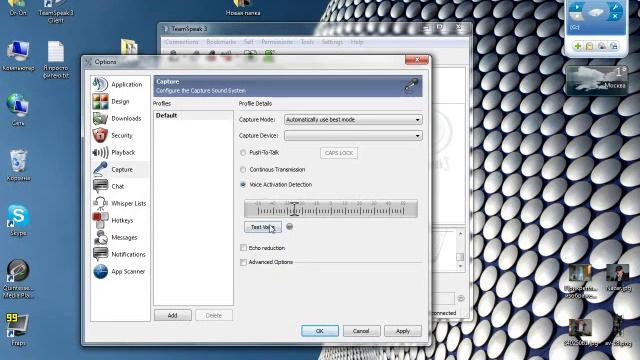640x360 pixels.
Task: Open TeamSpeak 3 Client desktop shortcut
Action: (56, 11)
